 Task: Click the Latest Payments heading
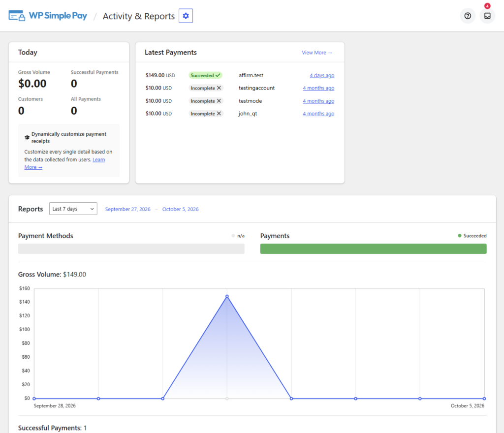pyautogui.click(x=171, y=52)
